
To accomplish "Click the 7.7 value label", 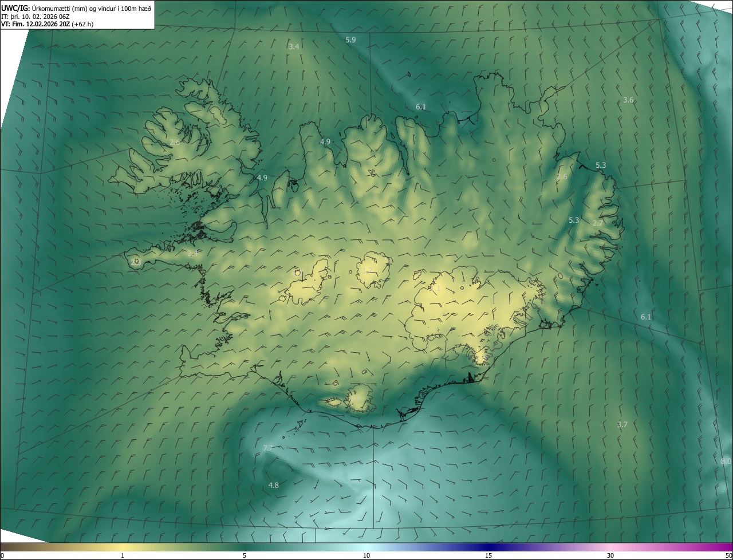I will pyautogui.click(x=267, y=448).
